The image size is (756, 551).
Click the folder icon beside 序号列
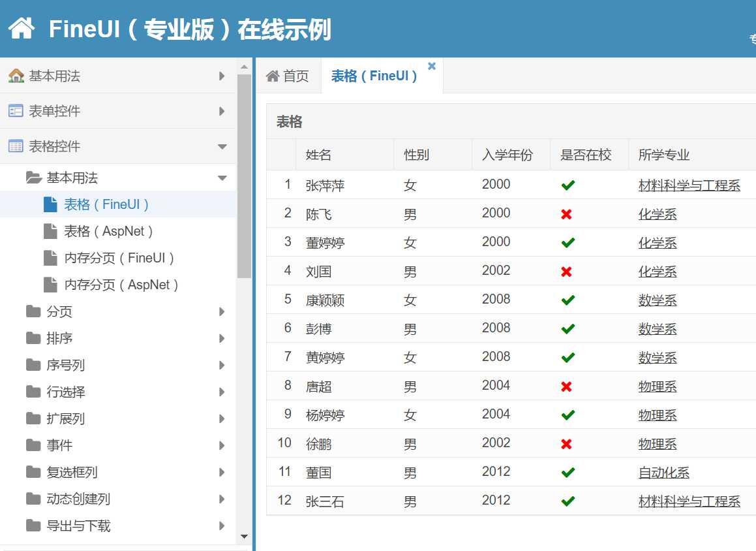point(33,365)
